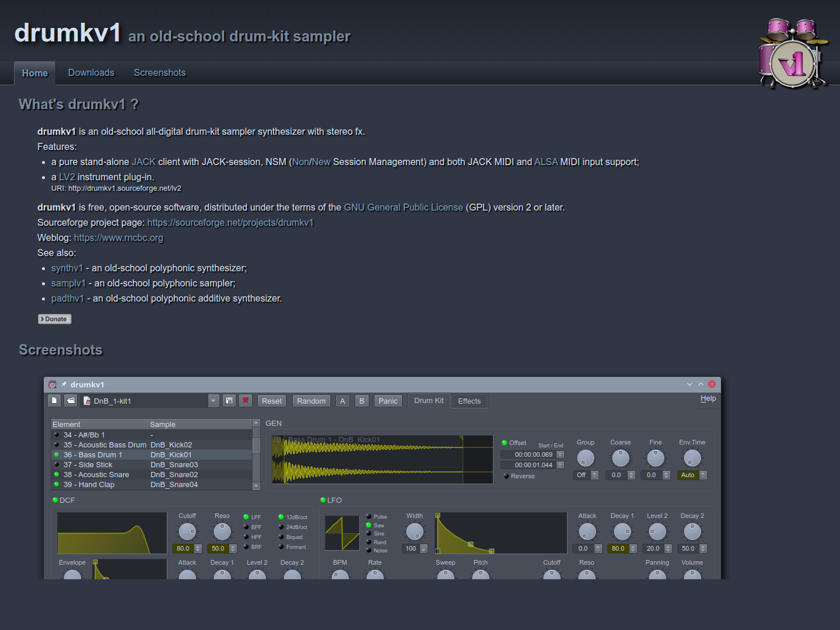
Task: Click the drumkv1 app icon in title bar
Action: (52, 384)
